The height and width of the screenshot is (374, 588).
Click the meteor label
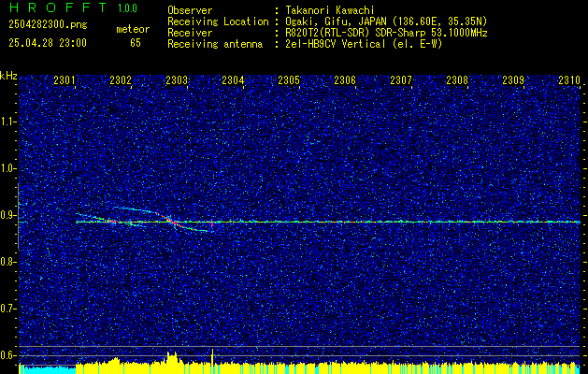click(133, 29)
